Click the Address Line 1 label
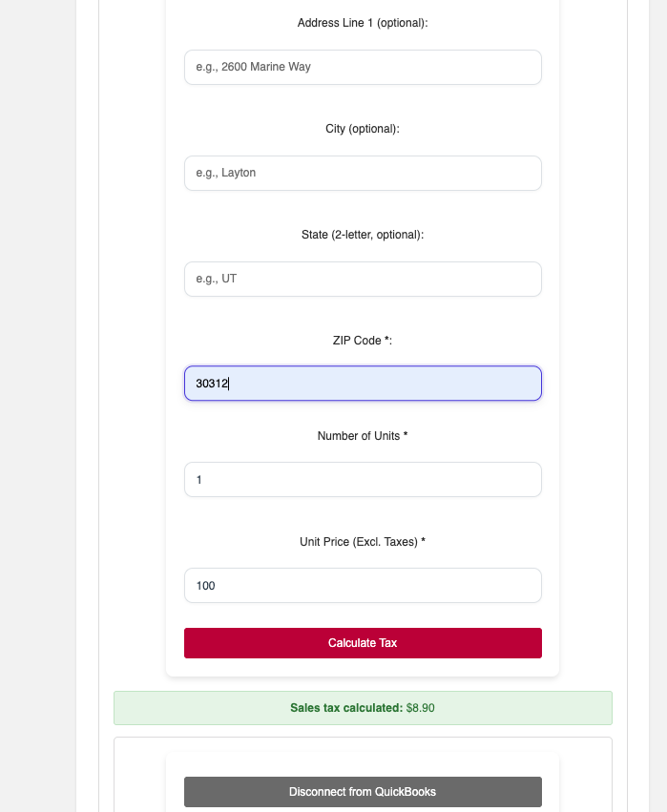Viewport: 667px width, 812px height. (x=363, y=23)
